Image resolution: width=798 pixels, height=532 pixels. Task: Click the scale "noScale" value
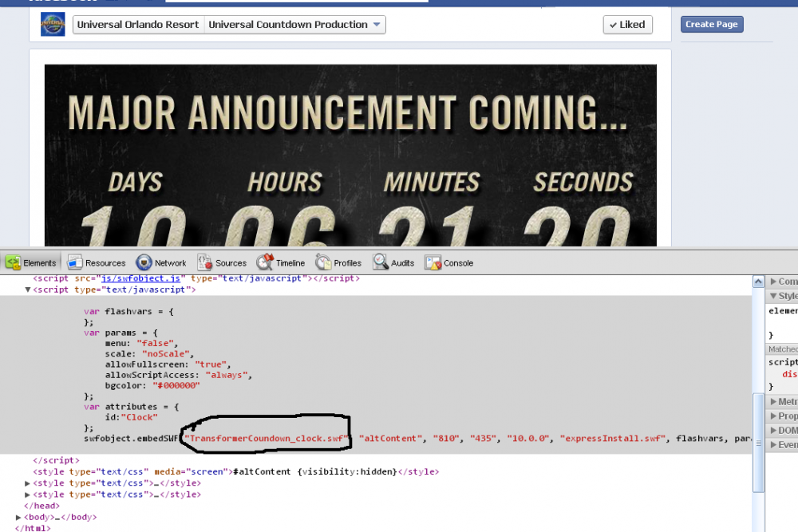tap(166, 353)
